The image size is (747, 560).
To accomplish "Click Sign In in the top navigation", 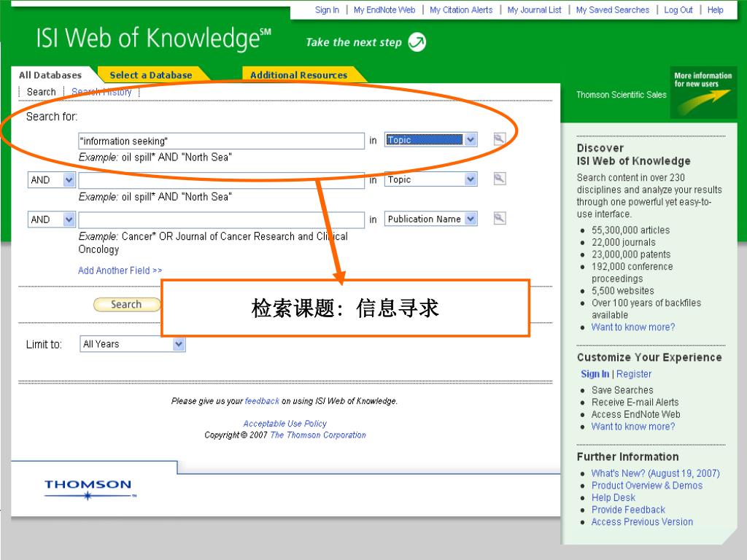I will [327, 10].
